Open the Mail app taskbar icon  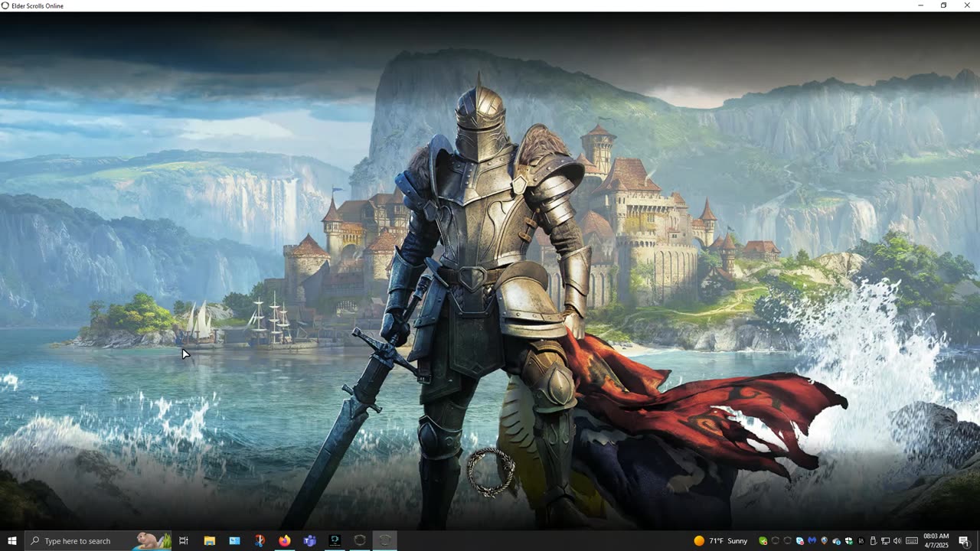point(234,541)
